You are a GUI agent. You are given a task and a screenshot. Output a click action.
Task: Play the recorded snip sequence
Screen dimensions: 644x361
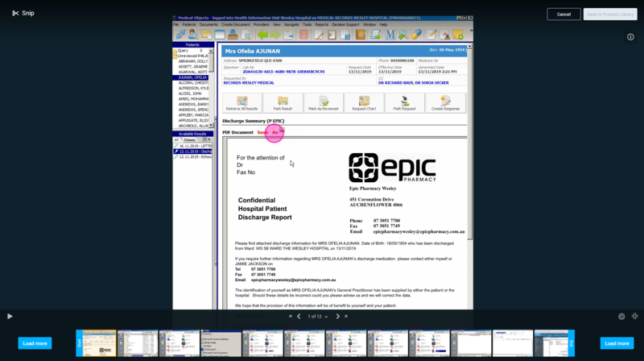(x=10, y=316)
